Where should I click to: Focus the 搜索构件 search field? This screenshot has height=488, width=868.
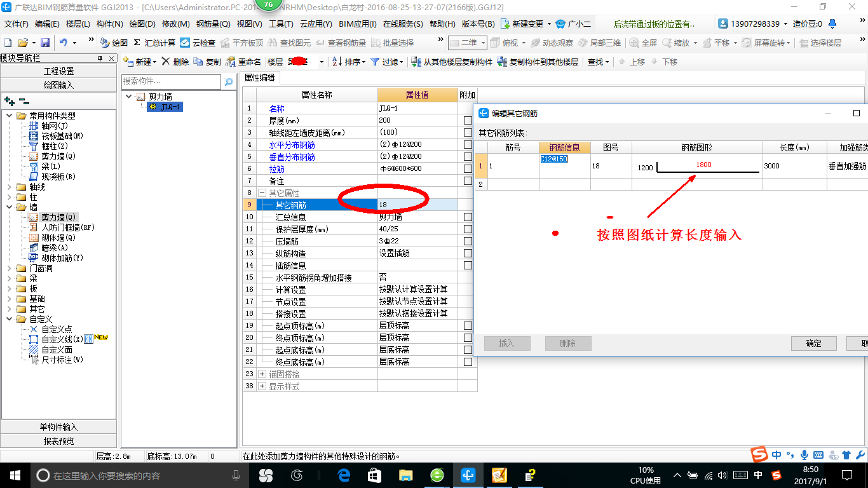pyautogui.click(x=171, y=82)
